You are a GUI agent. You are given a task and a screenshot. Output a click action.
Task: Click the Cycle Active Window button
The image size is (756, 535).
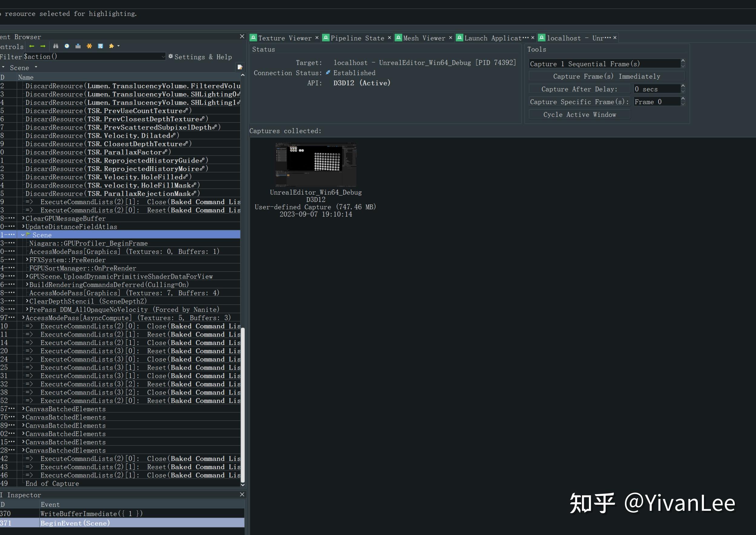coord(580,114)
